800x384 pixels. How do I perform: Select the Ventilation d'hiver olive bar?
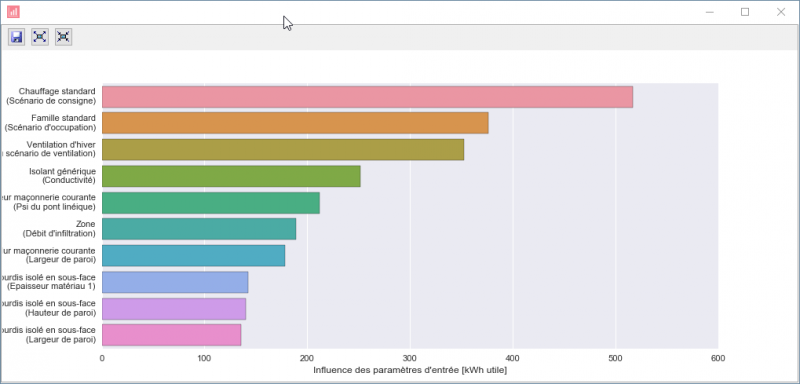(x=283, y=149)
